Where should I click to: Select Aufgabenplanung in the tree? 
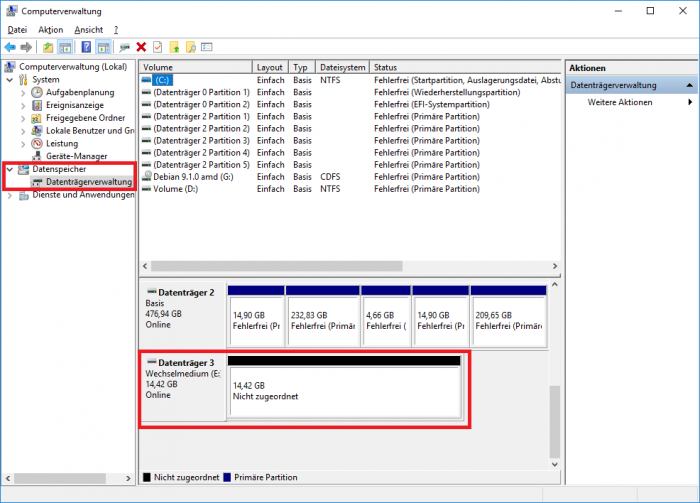tap(80, 92)
